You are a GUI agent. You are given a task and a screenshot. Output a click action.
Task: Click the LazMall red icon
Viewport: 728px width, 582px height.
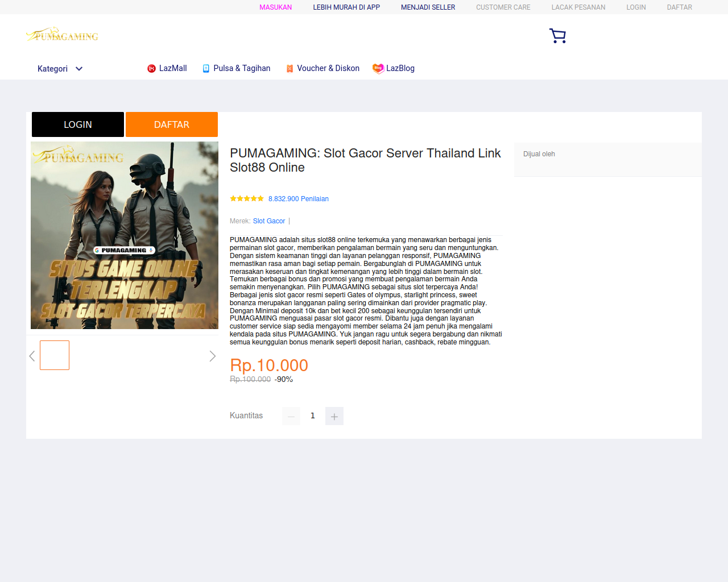pyautogui.click(x=151, y=69)
